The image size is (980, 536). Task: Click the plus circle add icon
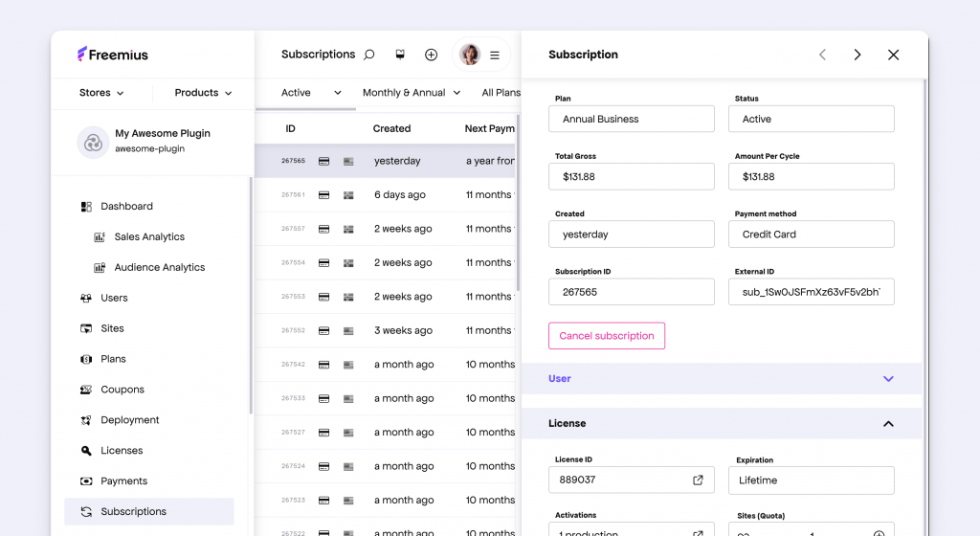pyautogui.click(x=431, y=55)
